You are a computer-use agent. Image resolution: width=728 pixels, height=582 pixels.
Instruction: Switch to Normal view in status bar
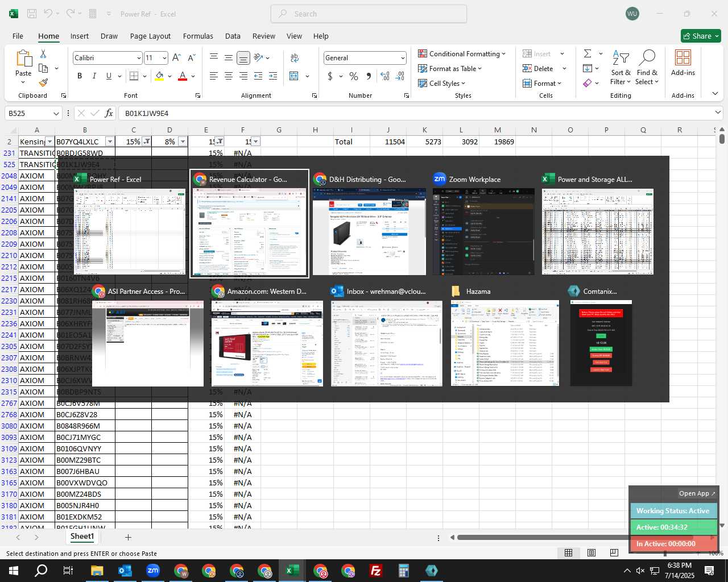point(569,552)
